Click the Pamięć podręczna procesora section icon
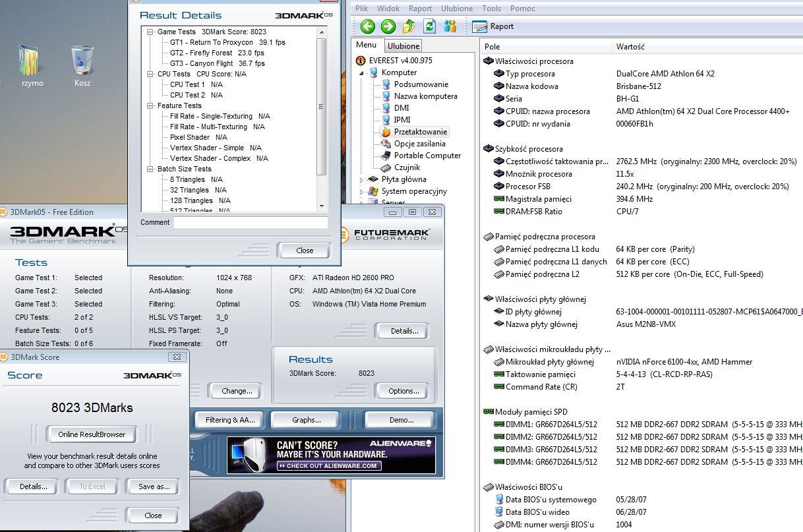The height and width of the screenshot is (532, 803). point(489,236)
